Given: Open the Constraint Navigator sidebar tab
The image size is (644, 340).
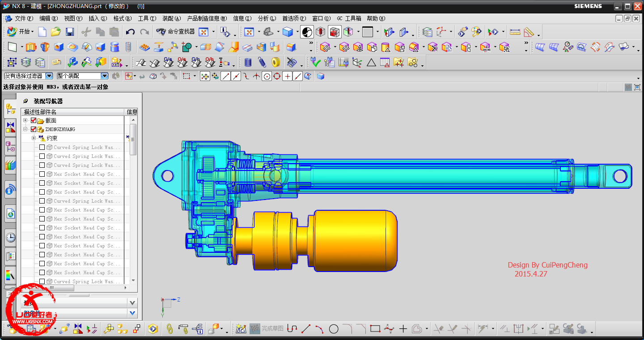Looking at the screenshot, I should [10, 128].
